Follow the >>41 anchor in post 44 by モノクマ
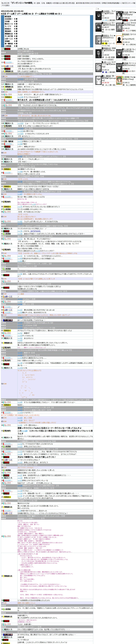The width and height of the screenshot is (136, 644). coord(20,425)
